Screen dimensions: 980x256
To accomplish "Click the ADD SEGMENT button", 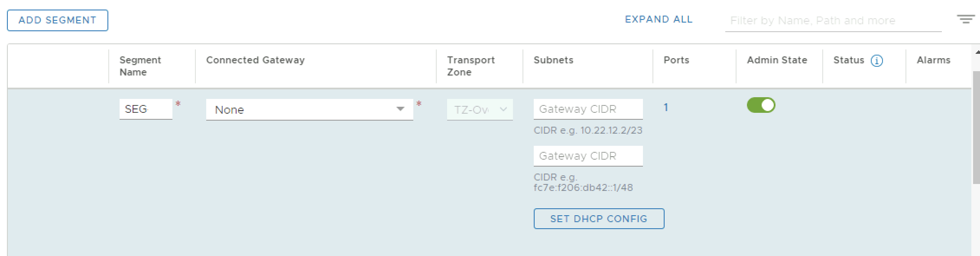I will click(x=58, y=20).
